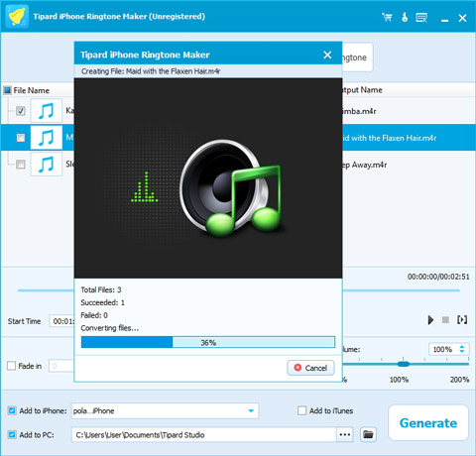Viewport: 476px width, 456px height.
Task: Click the volume 100% value field
Action: (x=443, y=349)
